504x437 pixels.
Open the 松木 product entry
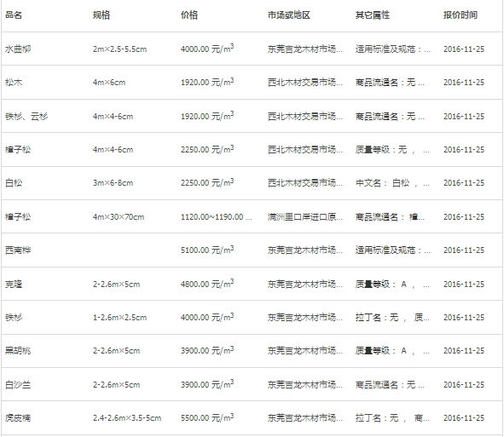(14, 83)
